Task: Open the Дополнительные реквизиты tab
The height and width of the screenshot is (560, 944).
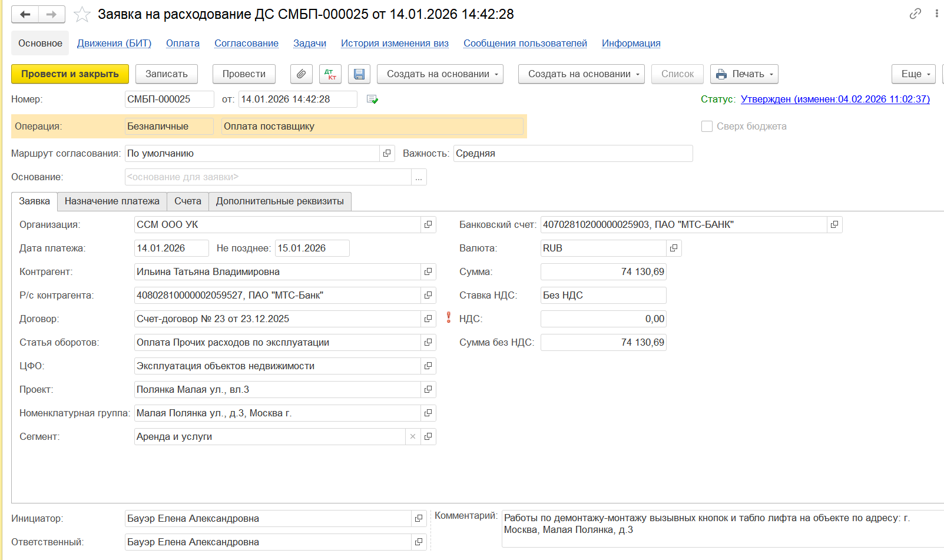Action: pyautogui.click(x=280, y=201)
